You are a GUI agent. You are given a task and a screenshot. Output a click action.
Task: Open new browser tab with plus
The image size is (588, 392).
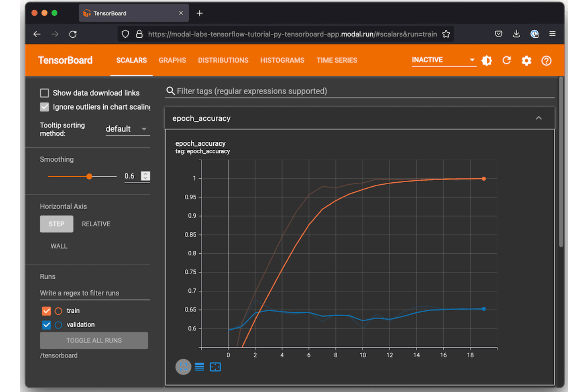coord(199,13)
